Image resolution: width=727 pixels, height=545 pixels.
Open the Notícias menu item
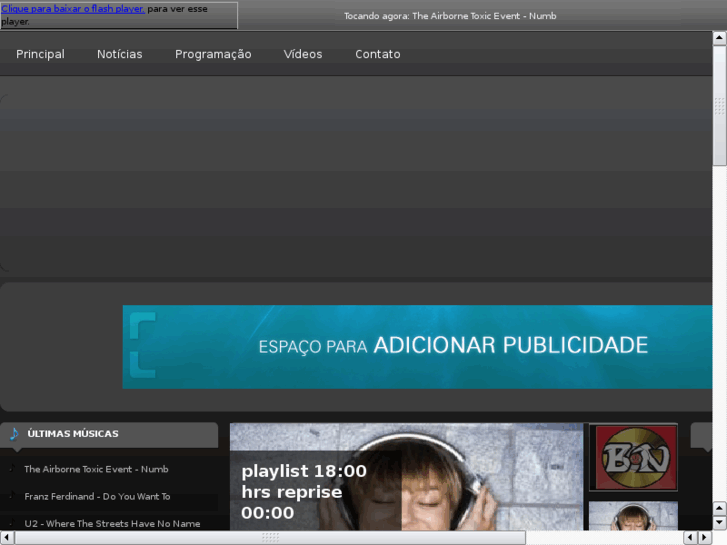(x=120, y=54)
